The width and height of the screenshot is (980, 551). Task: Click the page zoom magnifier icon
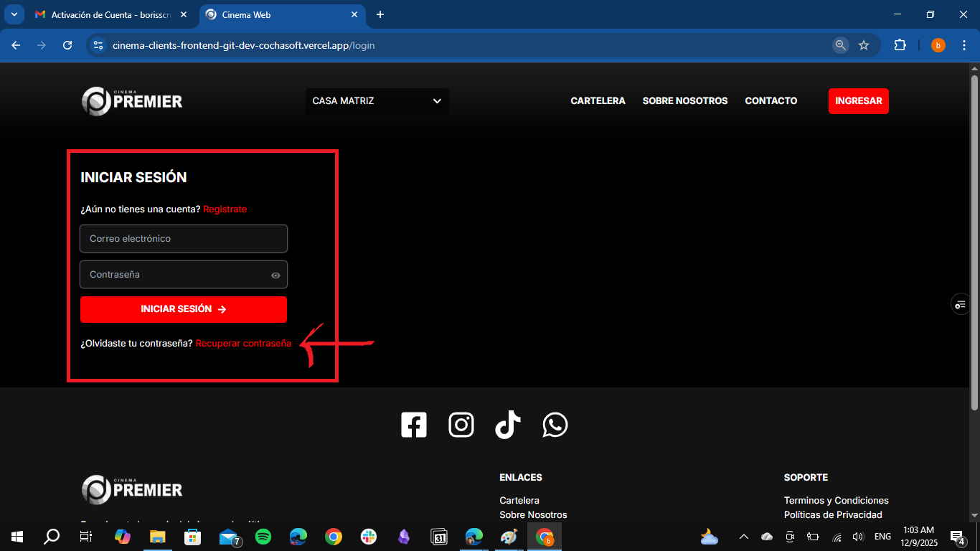pyautogui.click(x=840, y=45)
